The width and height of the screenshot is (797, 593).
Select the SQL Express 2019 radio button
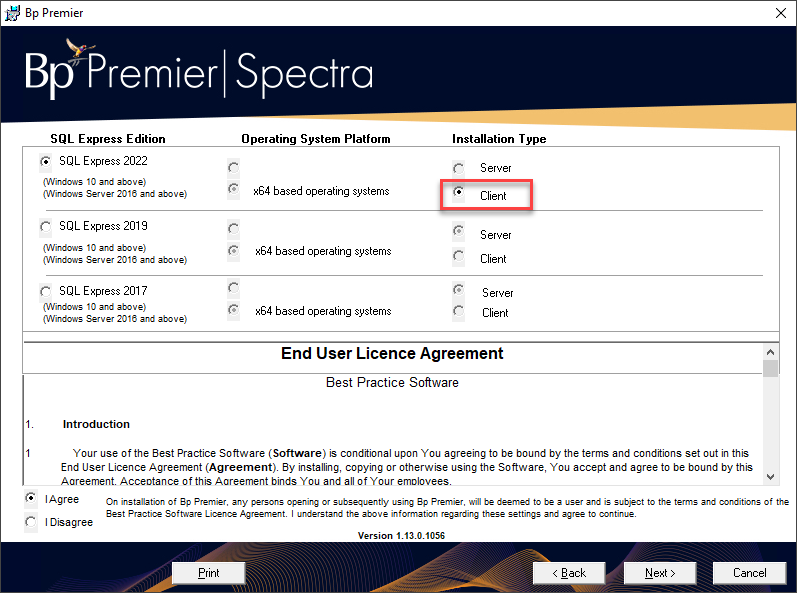(46, 227)
